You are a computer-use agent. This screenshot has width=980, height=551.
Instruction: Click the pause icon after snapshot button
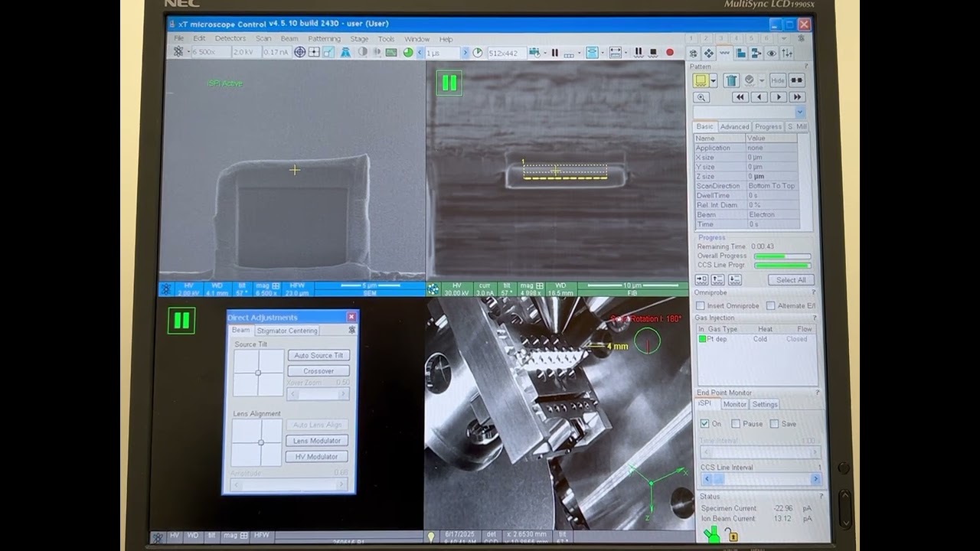tap(555, 52)
